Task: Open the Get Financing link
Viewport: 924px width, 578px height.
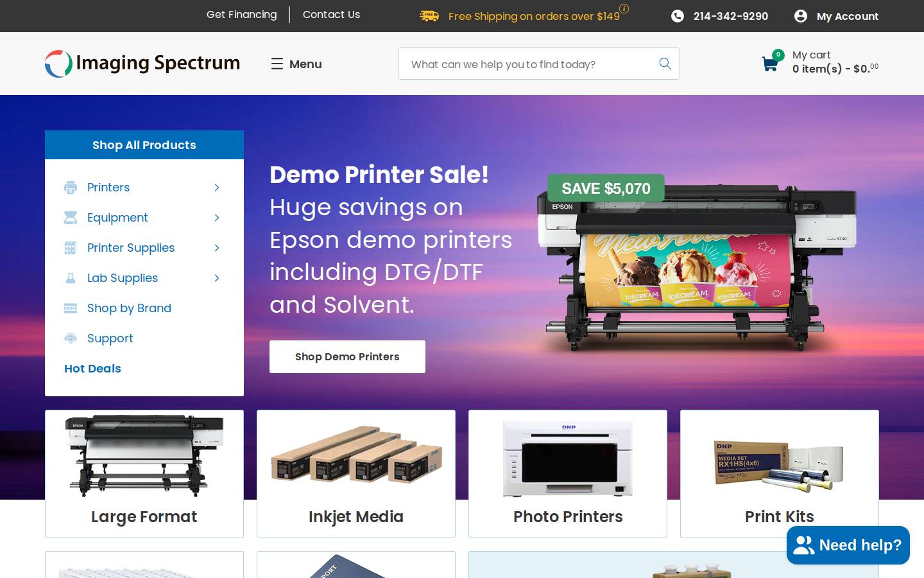Action: pos(242,14)
